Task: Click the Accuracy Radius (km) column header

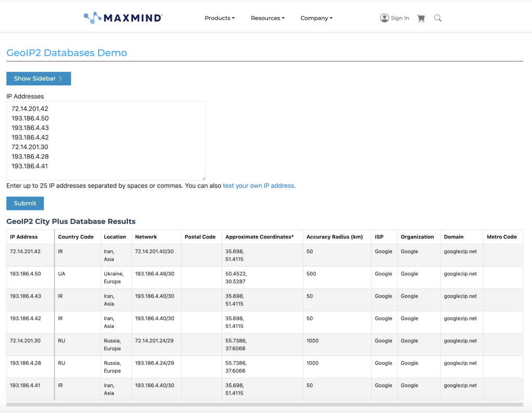Action: tap(335, 237)
